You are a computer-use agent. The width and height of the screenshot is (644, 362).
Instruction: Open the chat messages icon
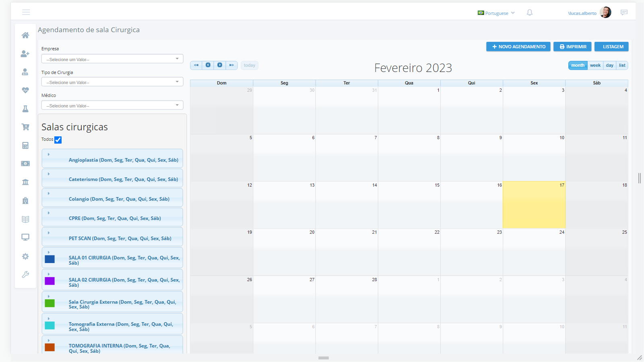coord(624,13)
